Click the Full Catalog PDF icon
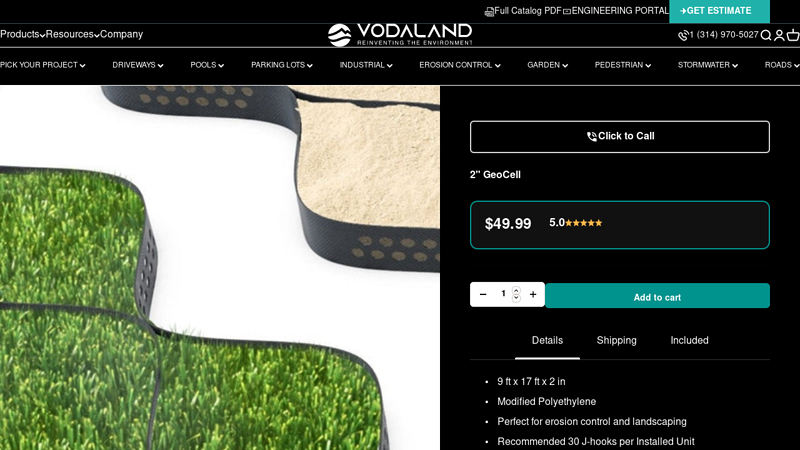Viewport: 800px width, 450px height. click(489, 11)
